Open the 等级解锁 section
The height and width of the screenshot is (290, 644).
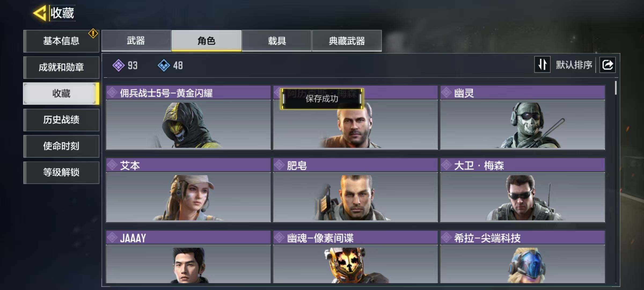point(61,172)
